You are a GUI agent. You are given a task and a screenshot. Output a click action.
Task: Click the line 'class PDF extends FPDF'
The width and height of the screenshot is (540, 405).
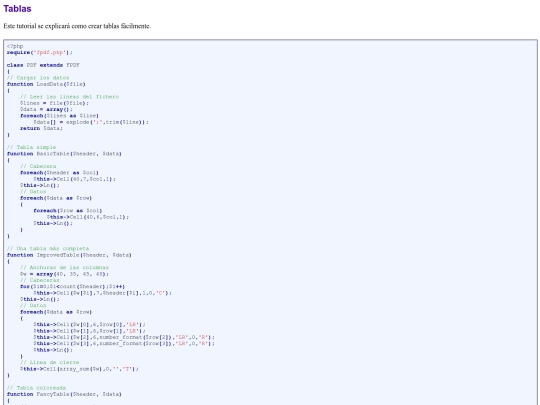(43, 65)
